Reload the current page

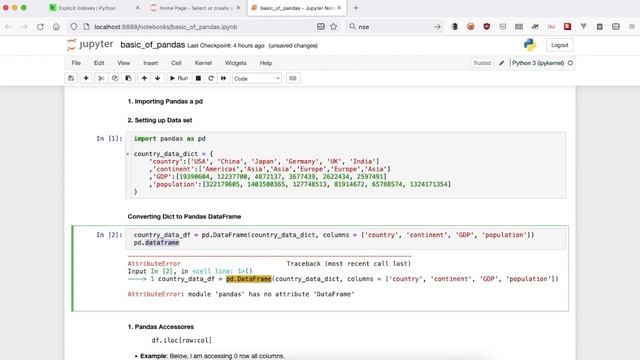click(40, 27)
